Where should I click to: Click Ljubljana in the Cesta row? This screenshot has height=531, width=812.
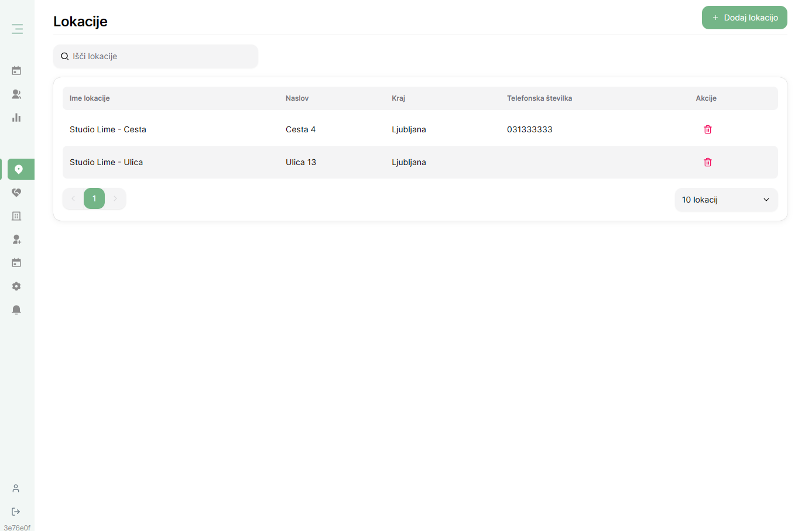click(409, 129)
